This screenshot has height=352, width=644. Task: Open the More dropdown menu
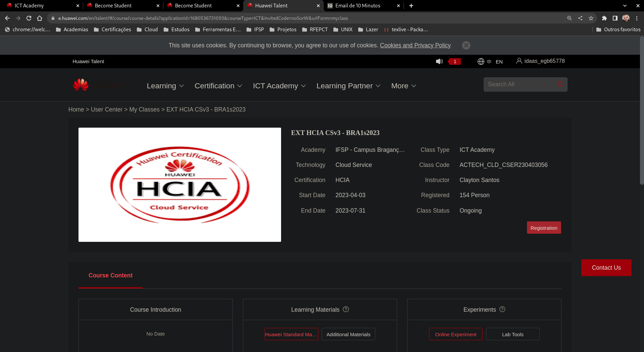[403, 86]
